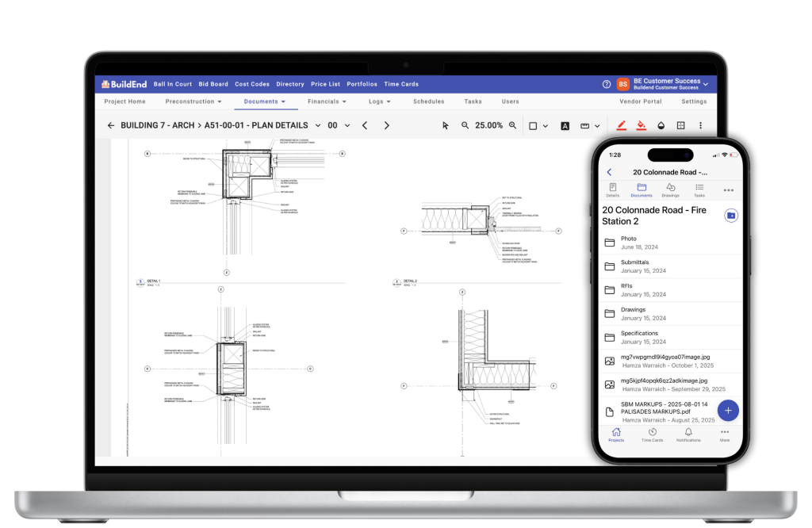The width and height of the screenshot is (812, 528).
Task: Click the three-dot more options in drawing toolbar
Action: click(x=700, y=125)
